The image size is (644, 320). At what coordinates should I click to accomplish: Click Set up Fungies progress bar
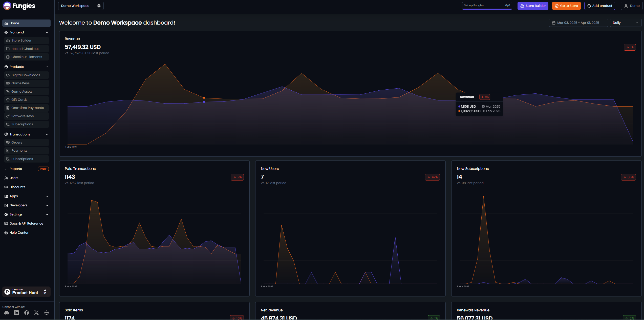coord(487,6)
